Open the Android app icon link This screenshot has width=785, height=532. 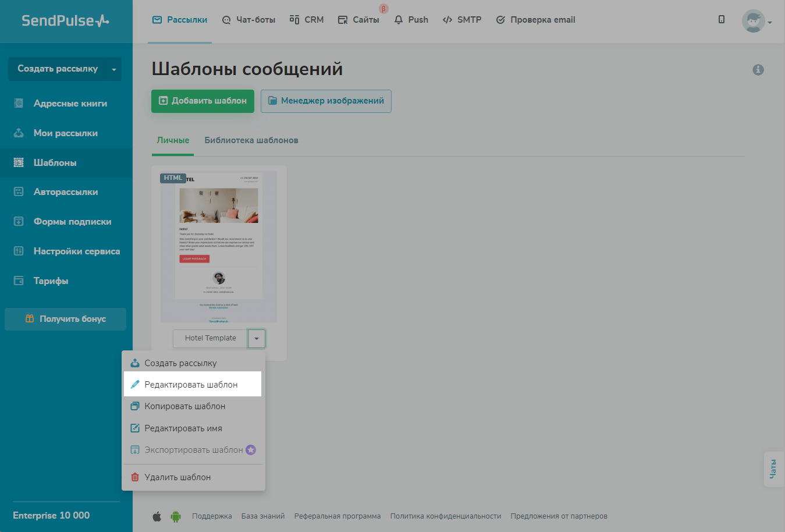point(175,516)
